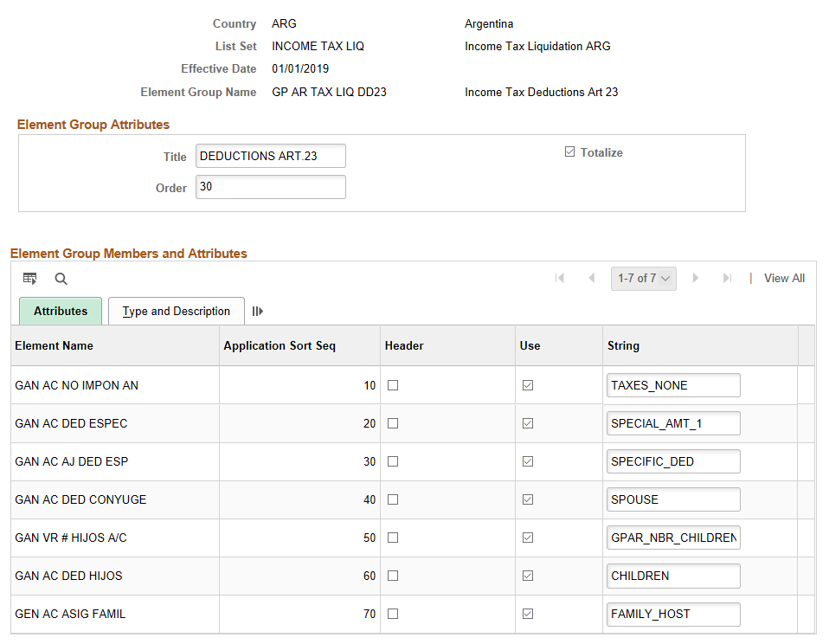Click the grid search magnifier icon
829x644 pixels.
(x=61, y=279)
